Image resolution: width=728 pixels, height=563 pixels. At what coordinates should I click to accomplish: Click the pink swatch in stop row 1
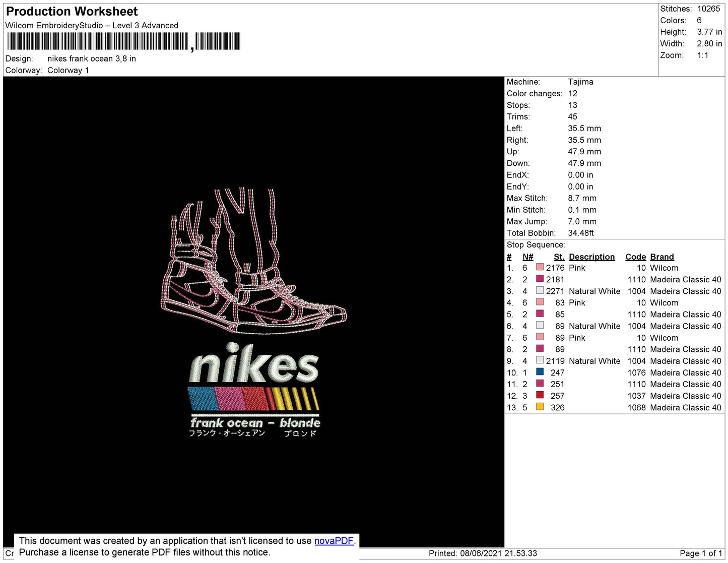tap(540, 267)
